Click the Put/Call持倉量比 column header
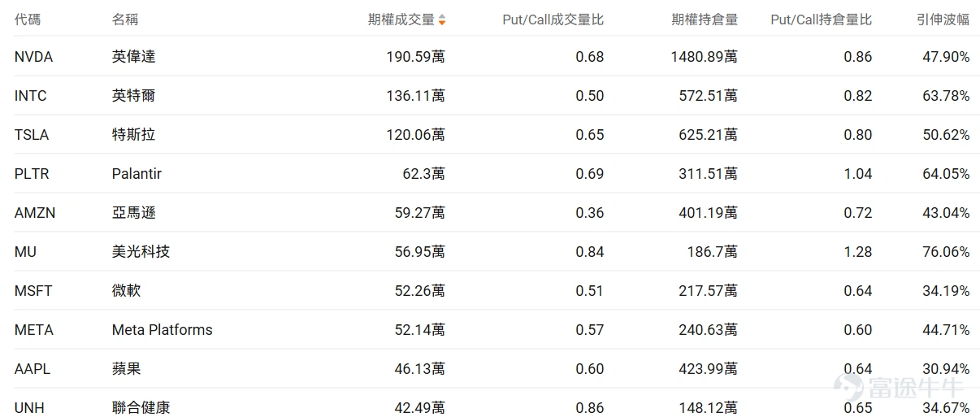Screen dimensions: 980x417 point(822,20)
